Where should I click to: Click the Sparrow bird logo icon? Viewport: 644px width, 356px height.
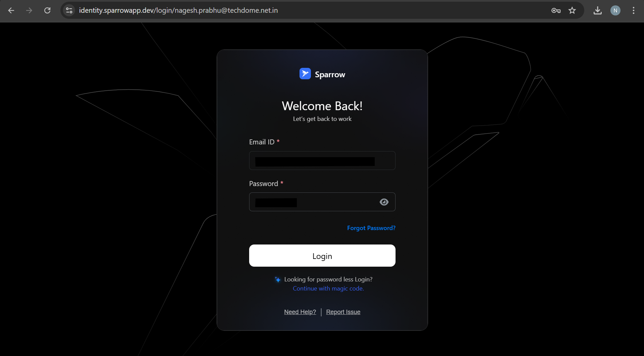[x=305, y=74]
